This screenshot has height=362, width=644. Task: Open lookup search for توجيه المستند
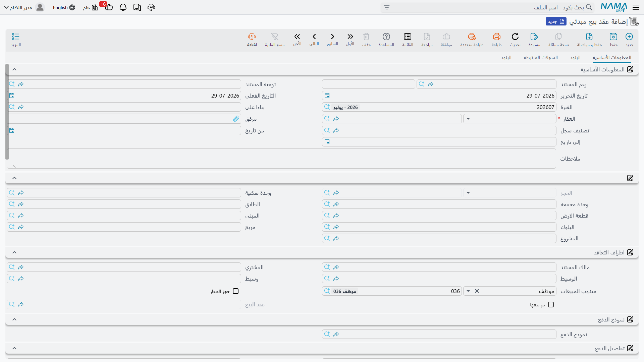tap(12, 84)
